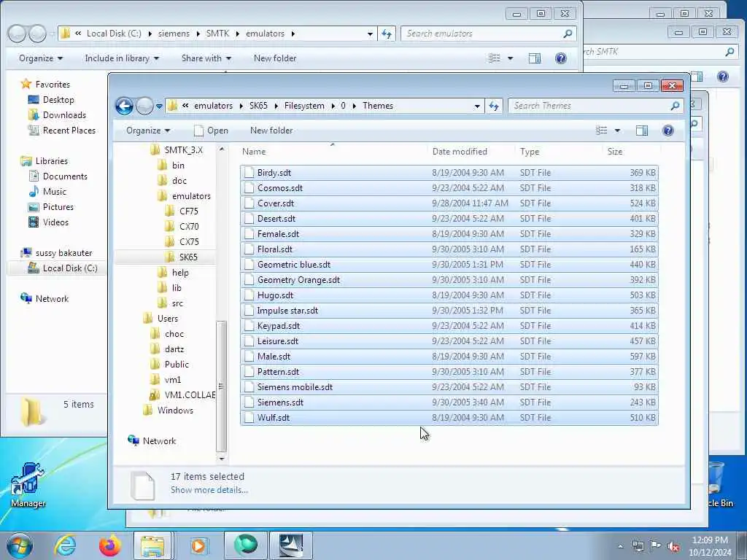Click forward arrow in Themes window
Viewport: 747px width, 560px height.
point(145,106)
